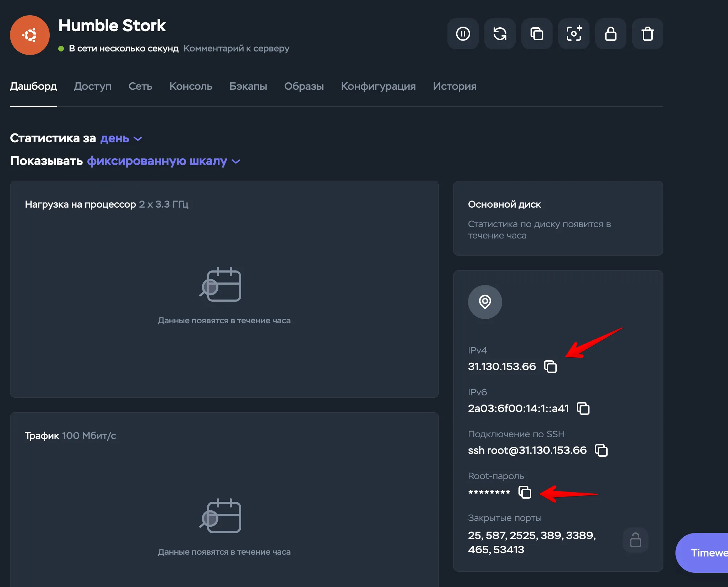
Task: Lock the server with padlock icon
Action: (x=611, y=34)
